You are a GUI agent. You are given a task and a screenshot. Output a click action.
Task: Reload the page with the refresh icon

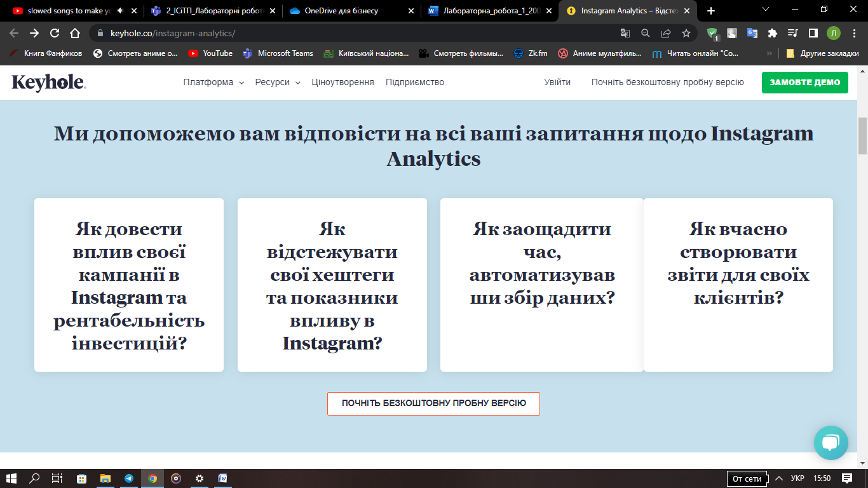55,33
